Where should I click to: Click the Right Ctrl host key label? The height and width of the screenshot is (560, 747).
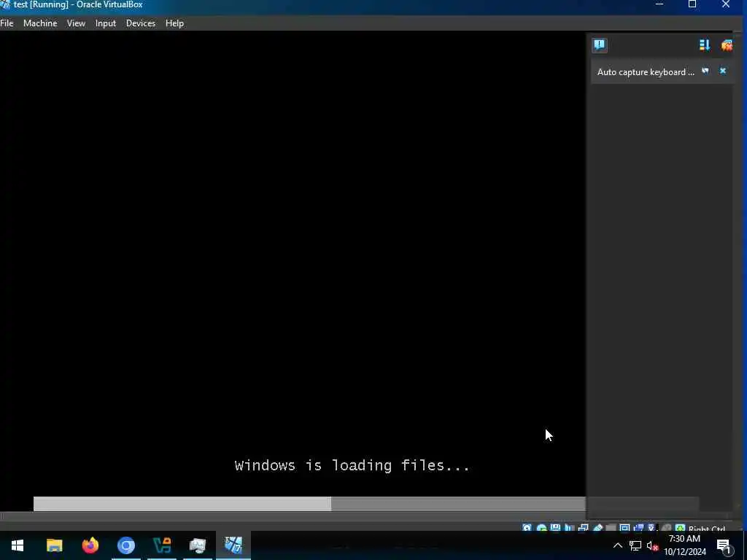[707, 528]
